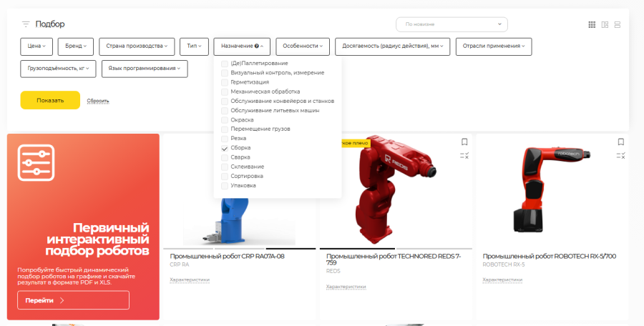The image size is (644, 326).
Task: Open Характеристики for TECHNORED REDS 7-759
Action: (x=346, y=287)
